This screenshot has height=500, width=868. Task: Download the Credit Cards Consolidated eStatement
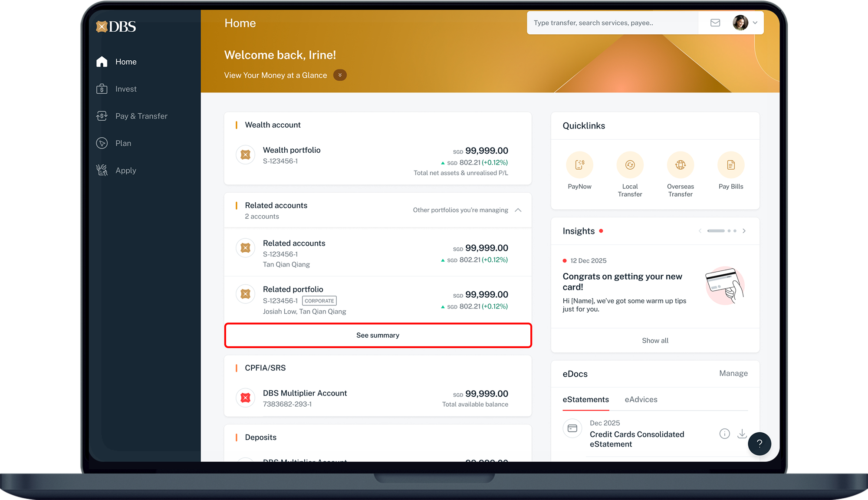click(742, 434)
